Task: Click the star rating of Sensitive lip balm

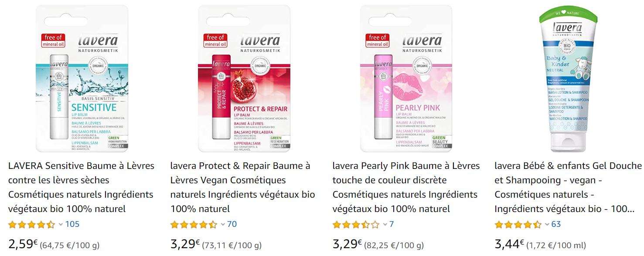Action: (32, 225)
